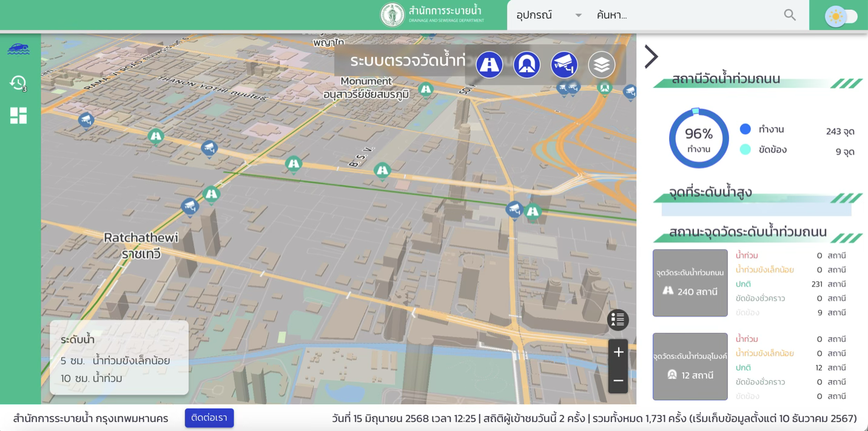Zoom out the map with minus button
868x431 pixels.
point(618,381)
